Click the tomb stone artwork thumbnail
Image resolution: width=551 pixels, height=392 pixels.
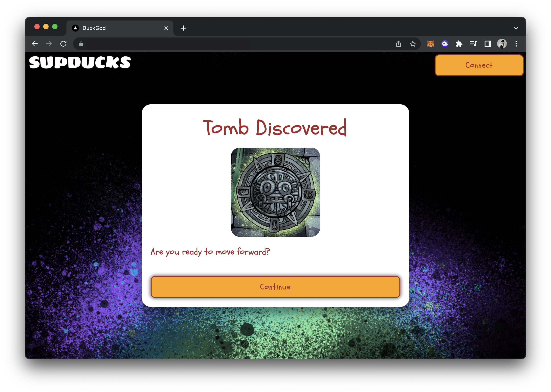click(x=275, y=192)
